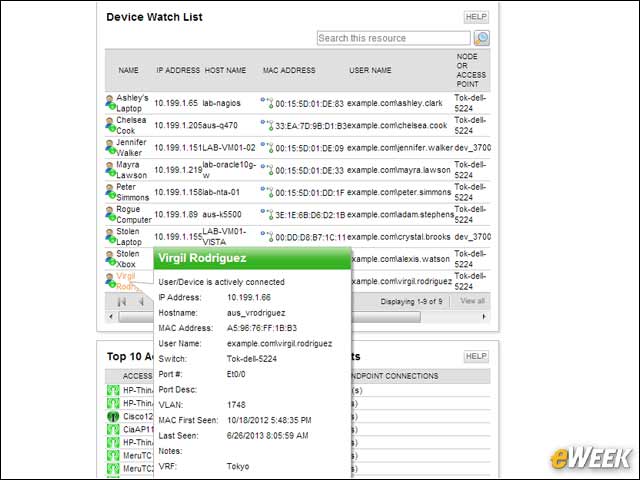Image resolution: width=640 pixels, height=480 pixels.
Task: Click network icon beside MAC 00:15:5D:01:DD:1F
Action: pyautogui.click(x=267, y=191)
